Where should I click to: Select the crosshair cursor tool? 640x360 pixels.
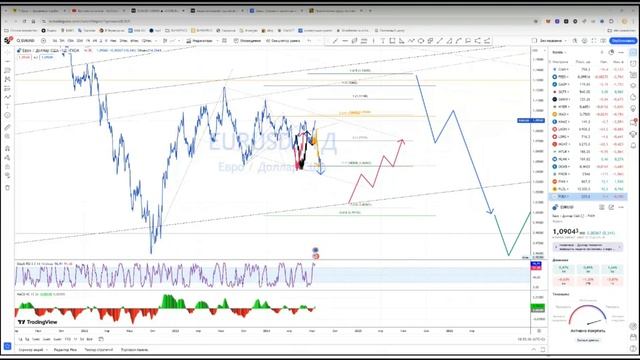pos(7,52)
